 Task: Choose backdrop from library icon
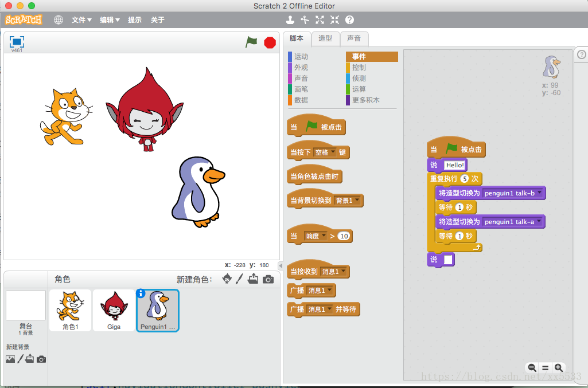coord(10,359)
